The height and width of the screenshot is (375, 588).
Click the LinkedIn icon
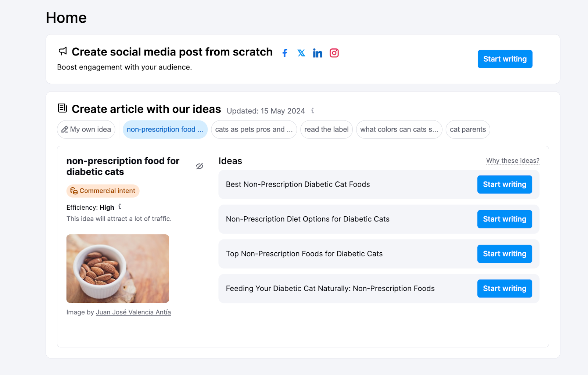(x=318, y=53)
